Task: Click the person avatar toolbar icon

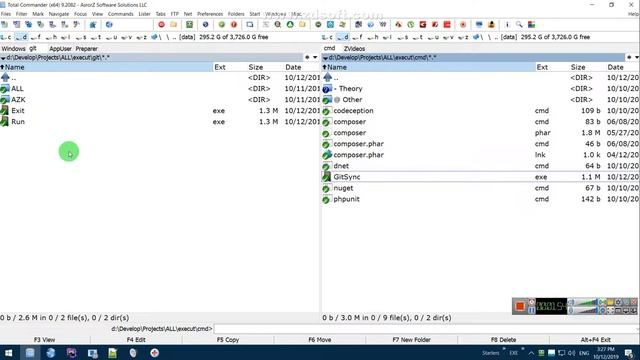Action: 491,24
